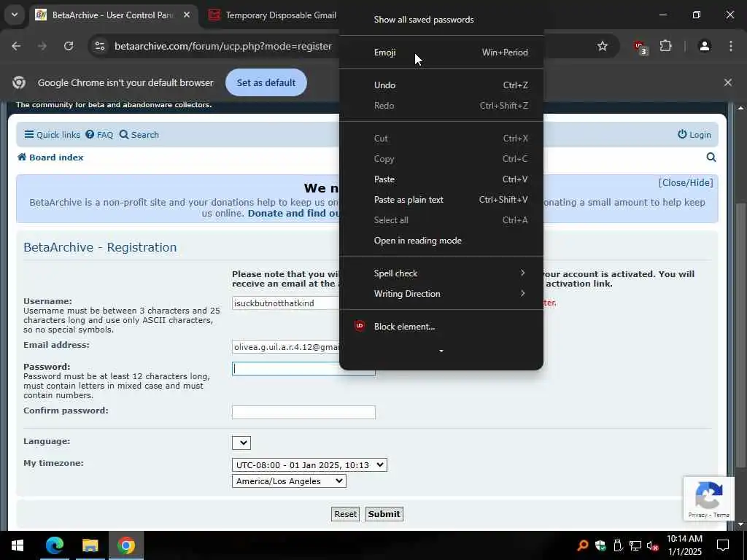The width and height of the screenshot is (747, 560).
Task: Open the uBlock Origin extension icon
Action: click(x=640, y=47)
